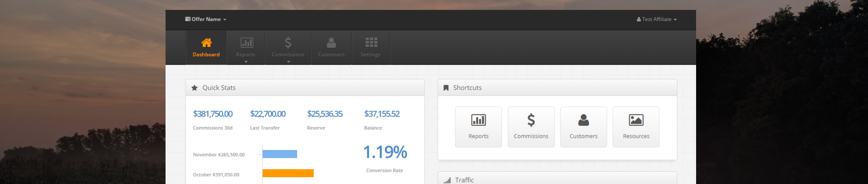
Task: Click the 'Conversion Rate' label
Action: point(384,171)
